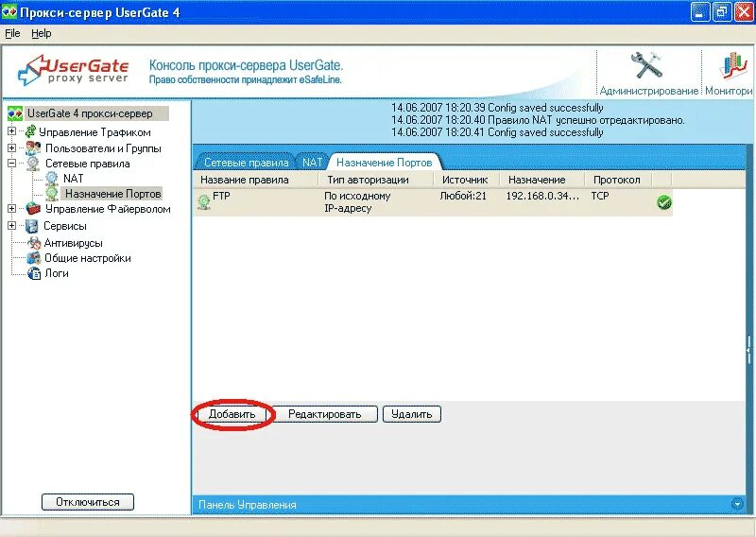Sort by Название правила column header
This screenshot has width=756, height=537.
256,180
